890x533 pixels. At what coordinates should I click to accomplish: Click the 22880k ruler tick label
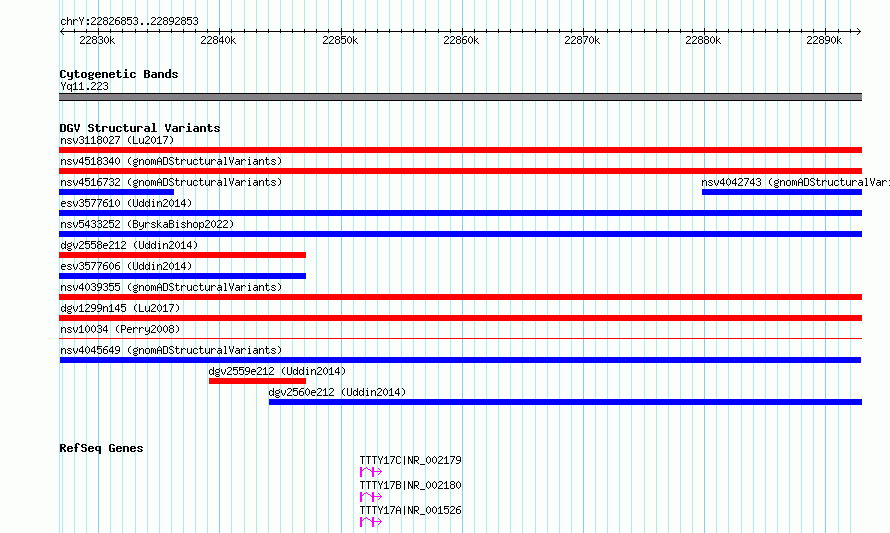click(x=703, y=40)
